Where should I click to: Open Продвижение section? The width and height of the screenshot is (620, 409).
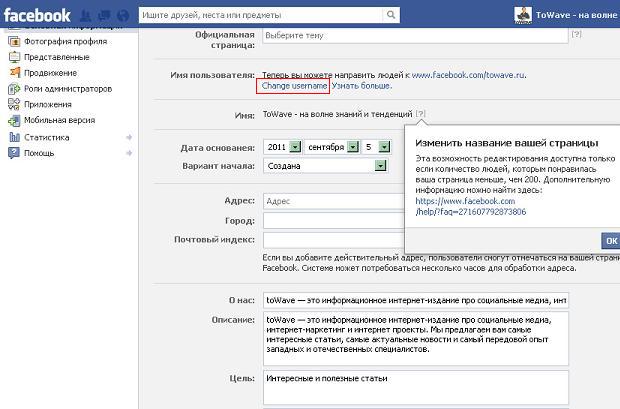[x=51, y=73]
